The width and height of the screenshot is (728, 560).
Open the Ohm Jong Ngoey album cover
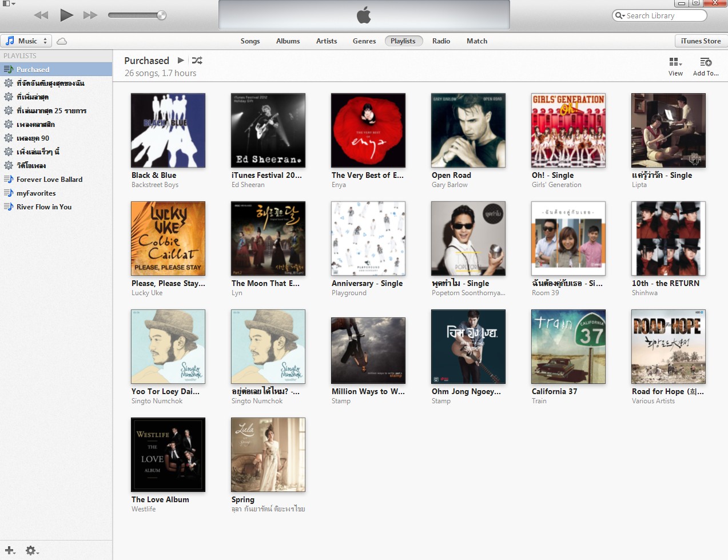coord(468,347)
